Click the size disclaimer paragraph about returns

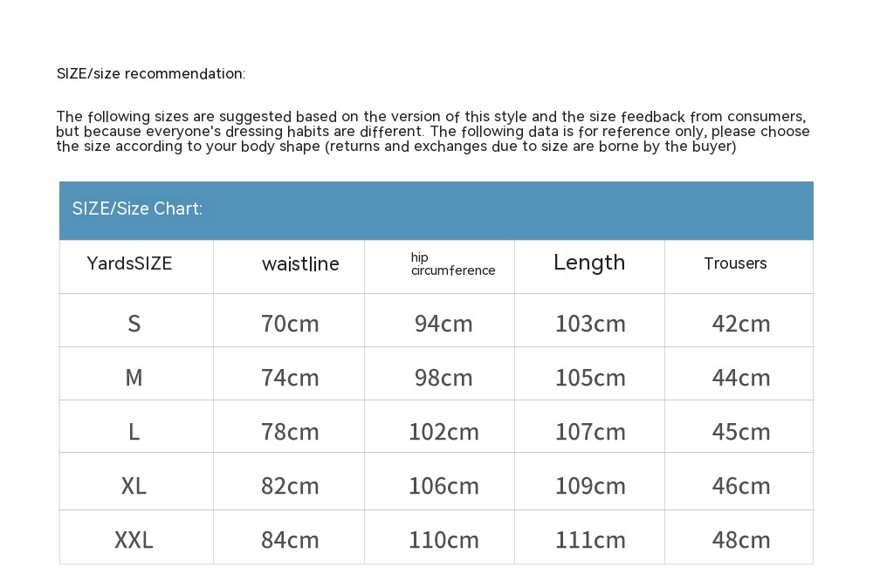[x=433, y=132]
